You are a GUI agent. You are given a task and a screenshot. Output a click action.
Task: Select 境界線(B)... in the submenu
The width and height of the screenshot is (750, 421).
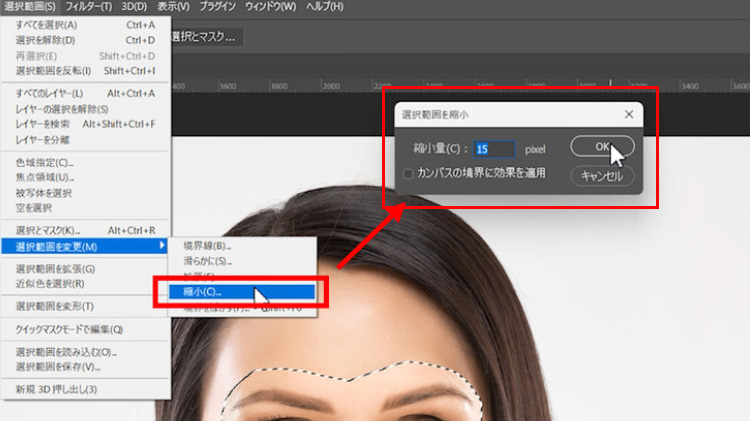coord(206,245)
